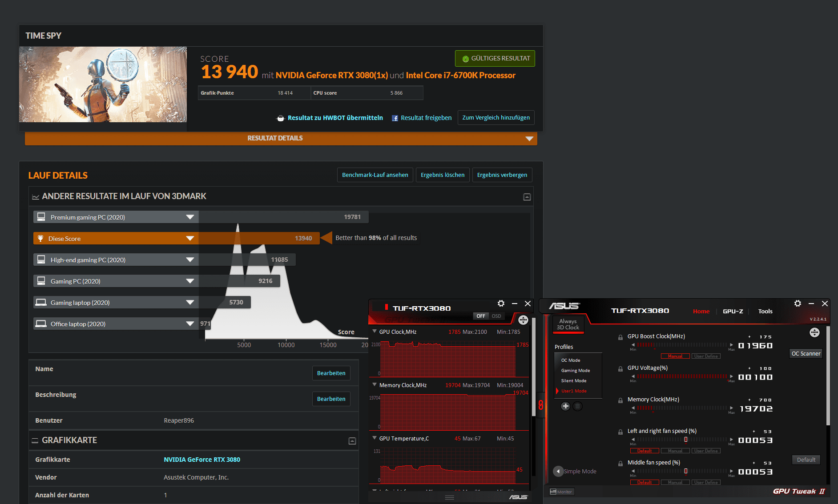Unlock the GPU Boost Clock lock icon

[x=620, y=337]
